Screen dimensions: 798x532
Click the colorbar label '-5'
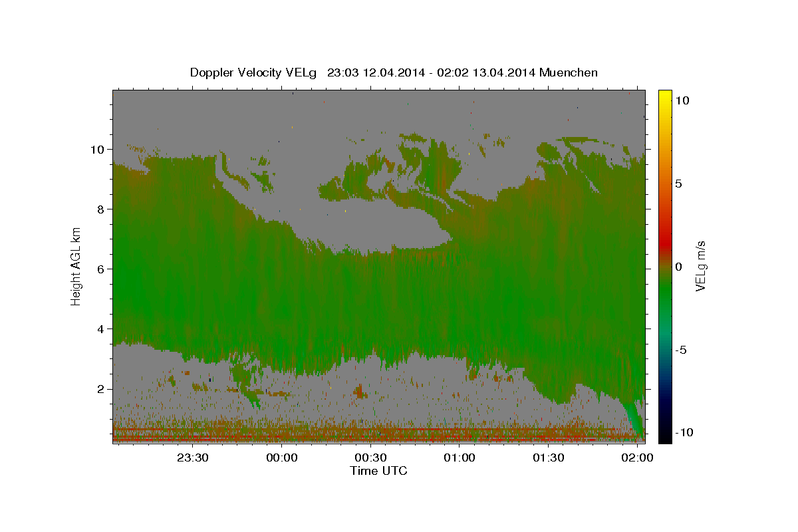pos(681,350)
